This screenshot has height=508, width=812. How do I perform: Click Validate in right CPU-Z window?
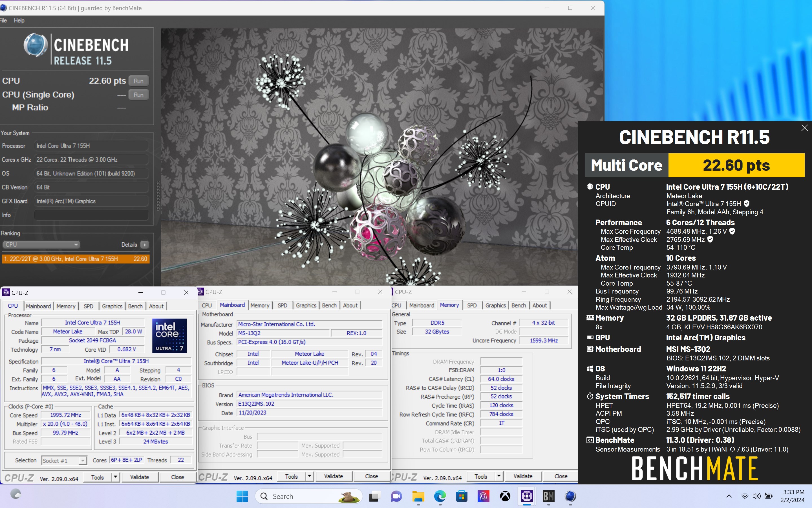point(523,476)
